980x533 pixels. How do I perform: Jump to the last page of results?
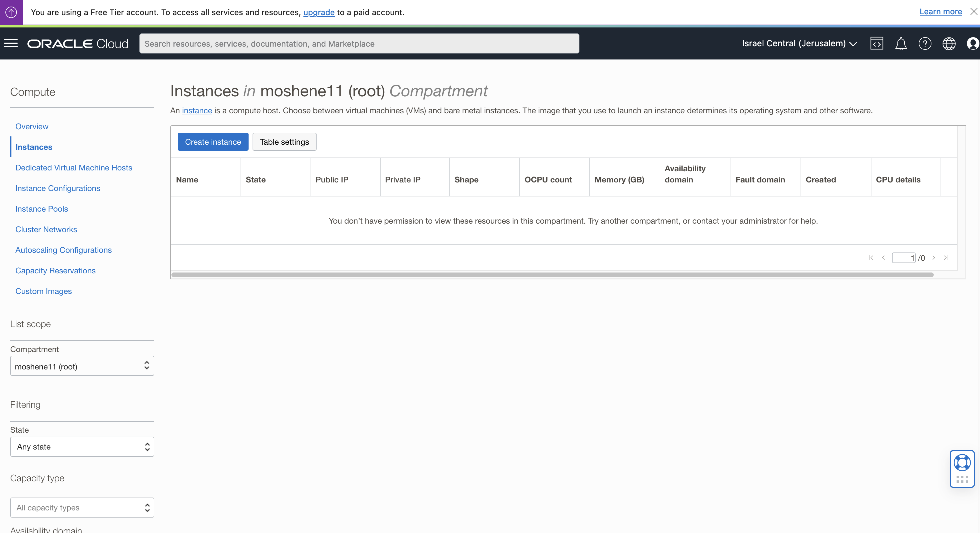(947, 257)
